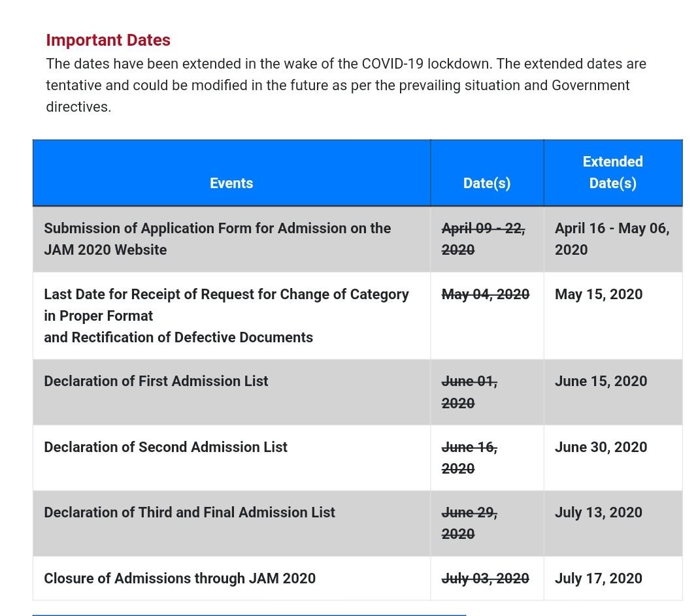Click the June 30, 2020 extended date
The height and width of the screenshot is (616, 698).
[601, 447]
